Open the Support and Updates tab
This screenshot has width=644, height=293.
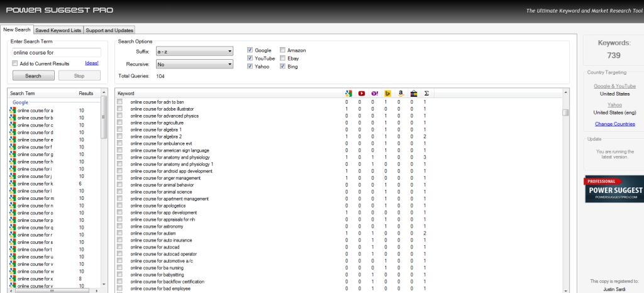coord(109,30)
